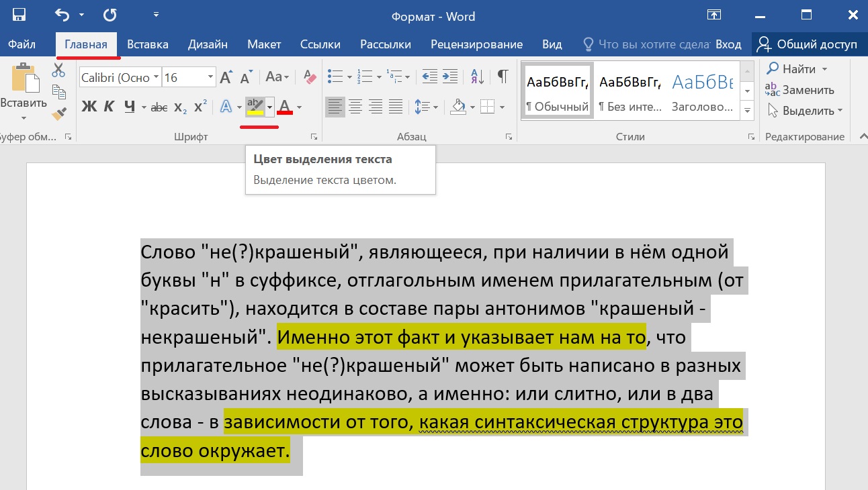Click the Общий доступ button

(x=807, y=44)
